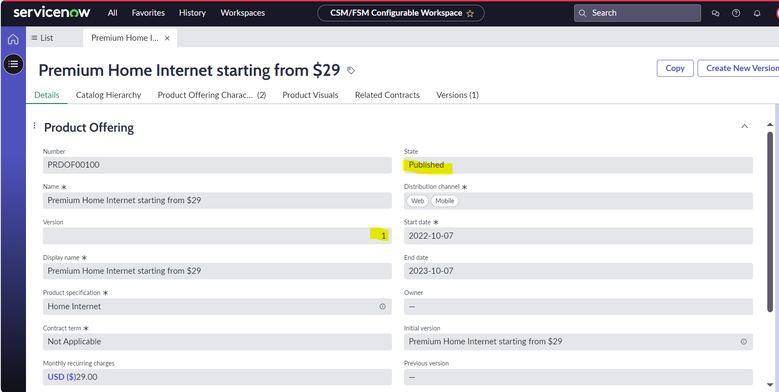Click the End date field 2023-10-07
The height and width of the screenshot is (392, 779).
pyautogui.click(x=578, y=271)
